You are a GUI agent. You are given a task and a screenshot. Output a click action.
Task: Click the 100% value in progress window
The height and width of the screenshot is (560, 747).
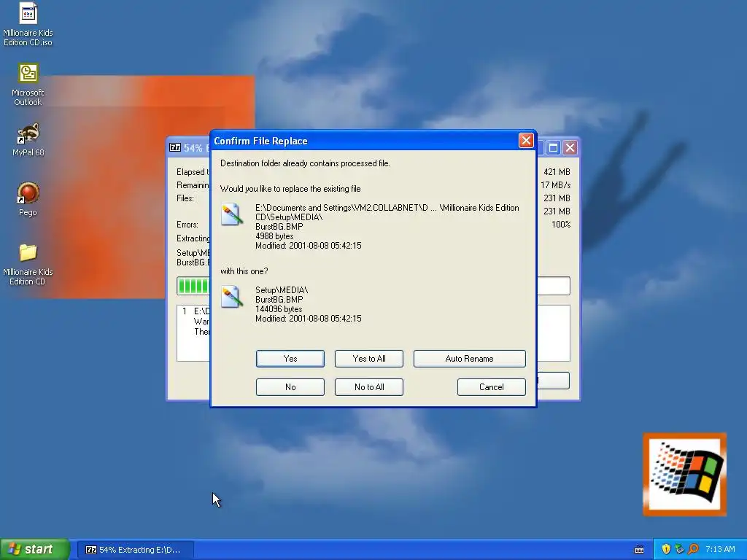(561, 225)
